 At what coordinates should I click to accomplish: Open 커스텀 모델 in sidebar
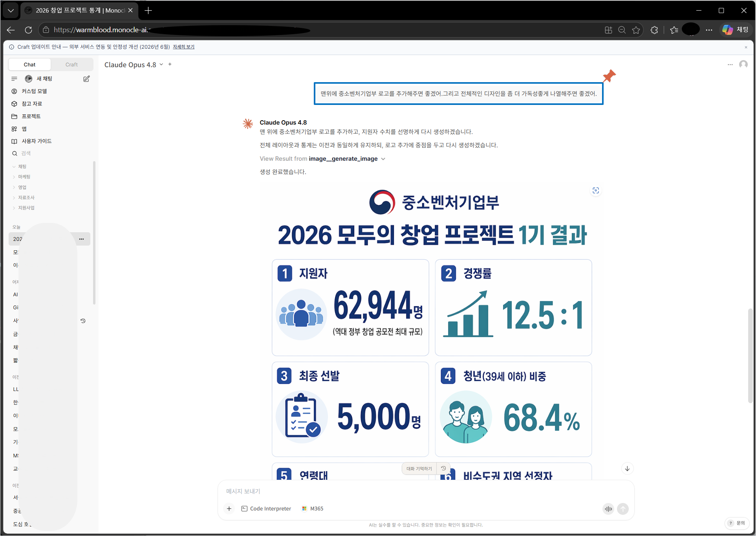[x=34, y=91]
